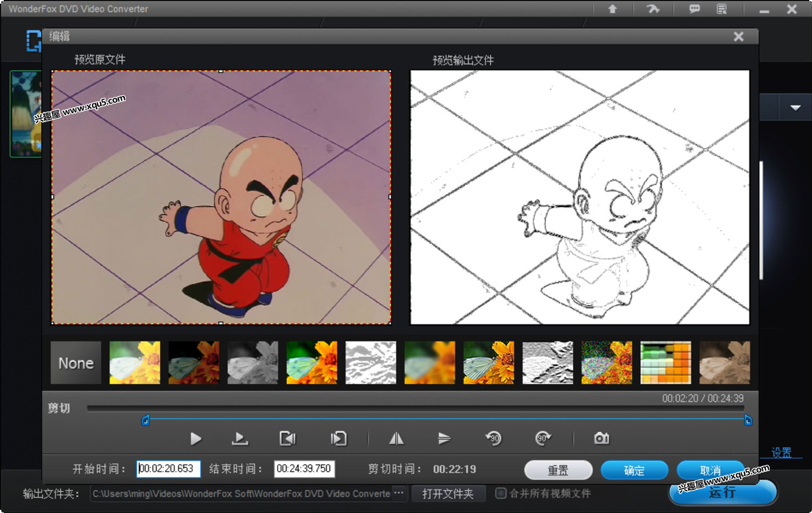The image size is (812, 513).
Task: Close the 编辑 dialog
Action: coord(738,36)
